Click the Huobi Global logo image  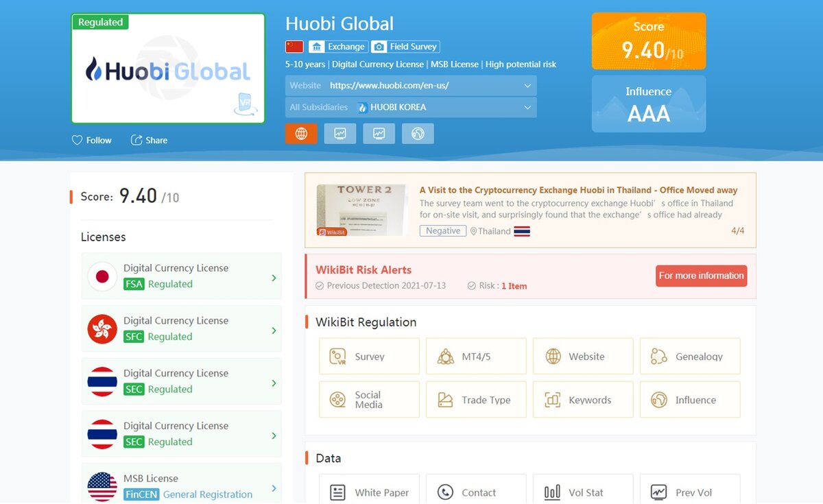pos(168,69)
